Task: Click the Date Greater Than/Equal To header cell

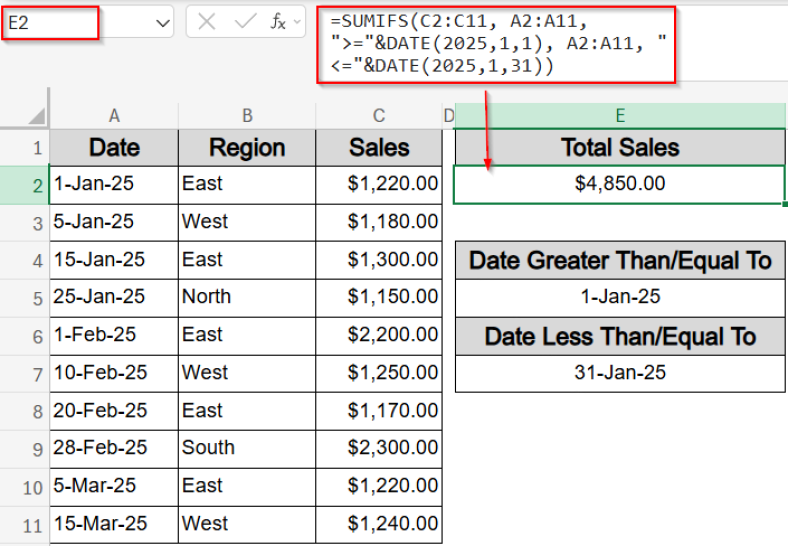Action: 620,260
